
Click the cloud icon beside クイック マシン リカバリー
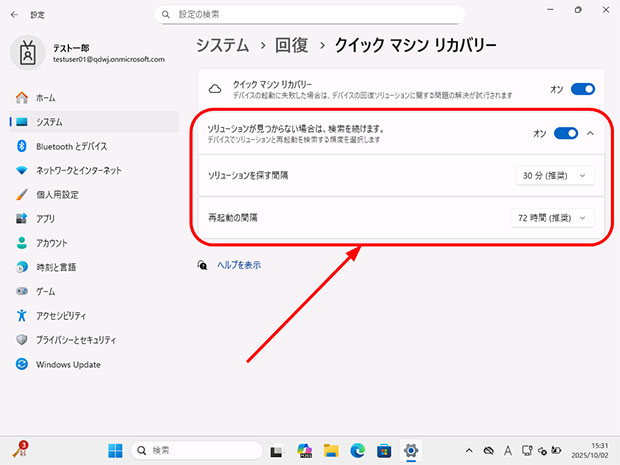click(215, 89)
